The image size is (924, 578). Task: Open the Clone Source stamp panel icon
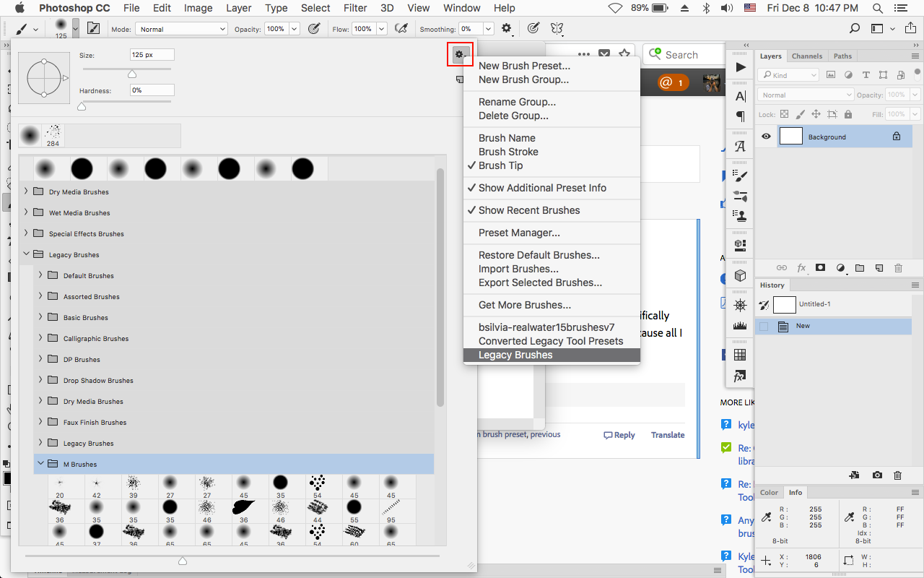(x=741, y=215)
